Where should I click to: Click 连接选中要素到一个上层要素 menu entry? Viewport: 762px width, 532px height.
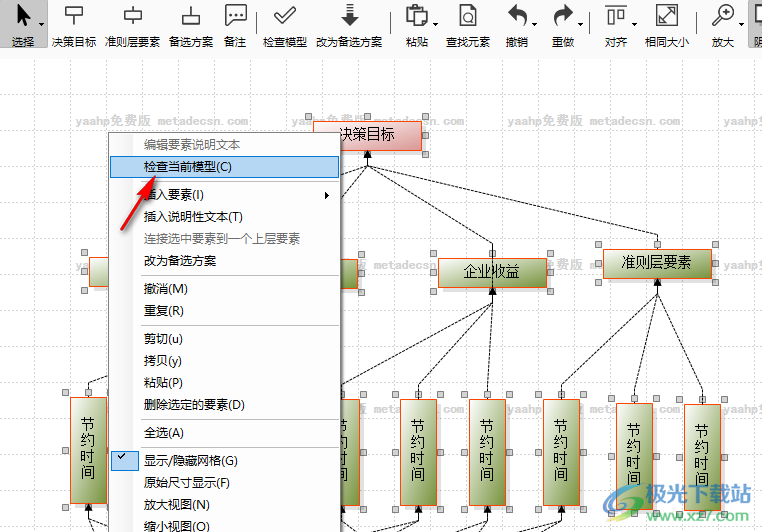coord(224,239)
